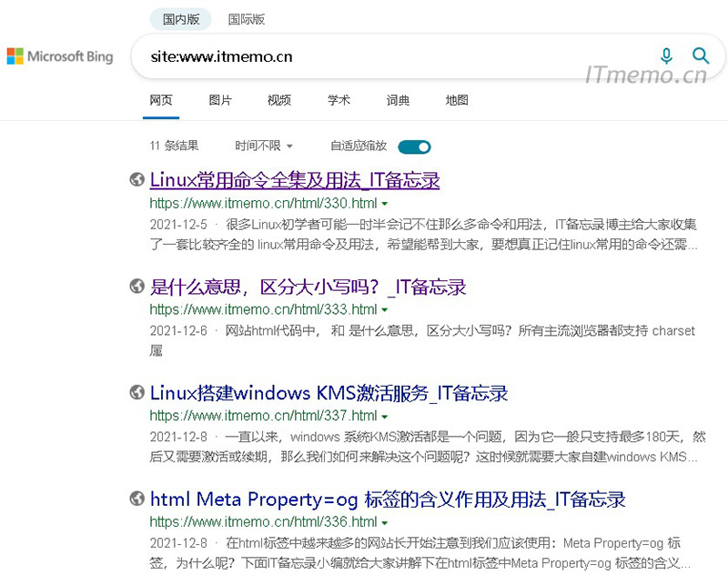
Task: Click URL https://www.itmemo.cn/html/337.html
Action: click(x=263, y=416)
